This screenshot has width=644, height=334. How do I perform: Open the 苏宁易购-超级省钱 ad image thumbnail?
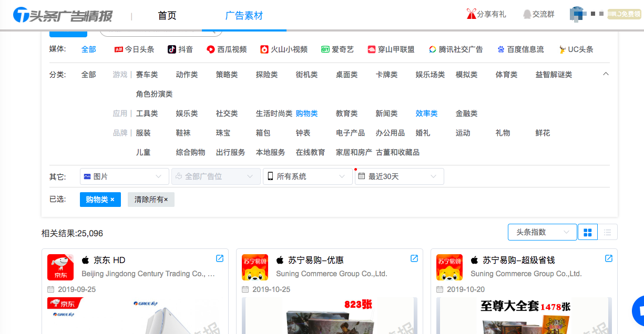coord(524,316)
